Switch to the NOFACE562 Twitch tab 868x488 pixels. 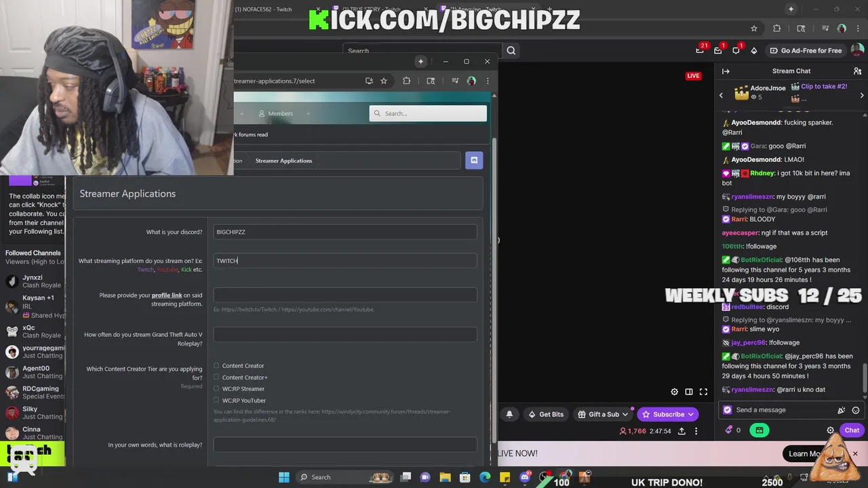[x=263, y=9]
